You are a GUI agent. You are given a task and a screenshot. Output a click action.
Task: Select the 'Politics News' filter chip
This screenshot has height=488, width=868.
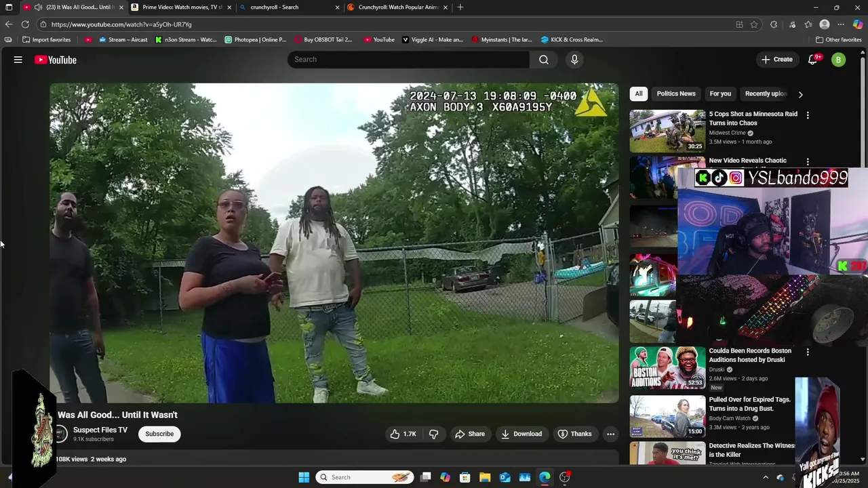click(676, 94)
